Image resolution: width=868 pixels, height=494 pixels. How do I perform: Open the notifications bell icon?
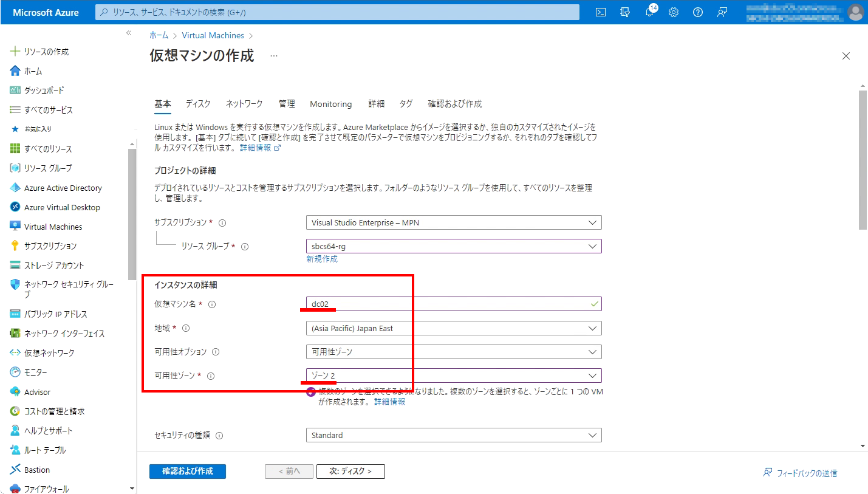click(650, 12)
